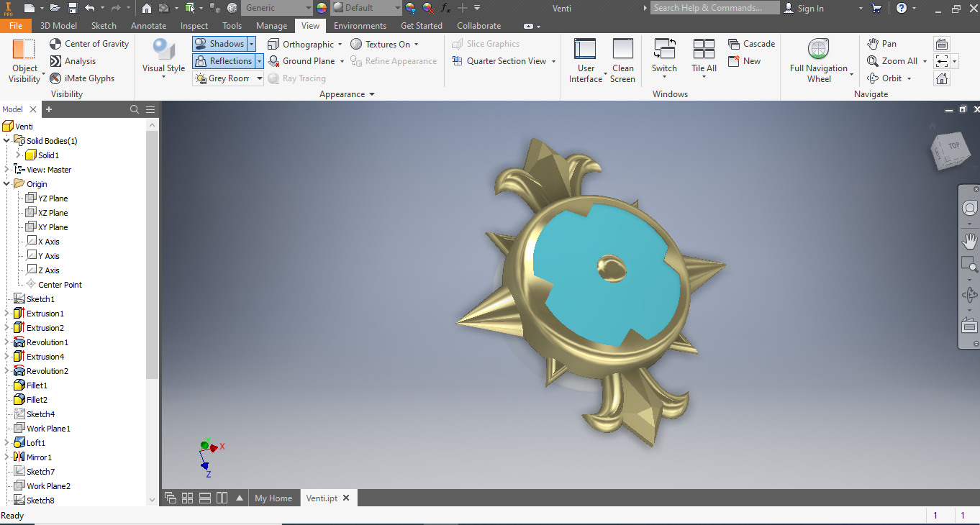The width and height of the screenshot is (980, 525).
Task: Expand Extrusion1 in the model tree
Action: pos(6,313)
